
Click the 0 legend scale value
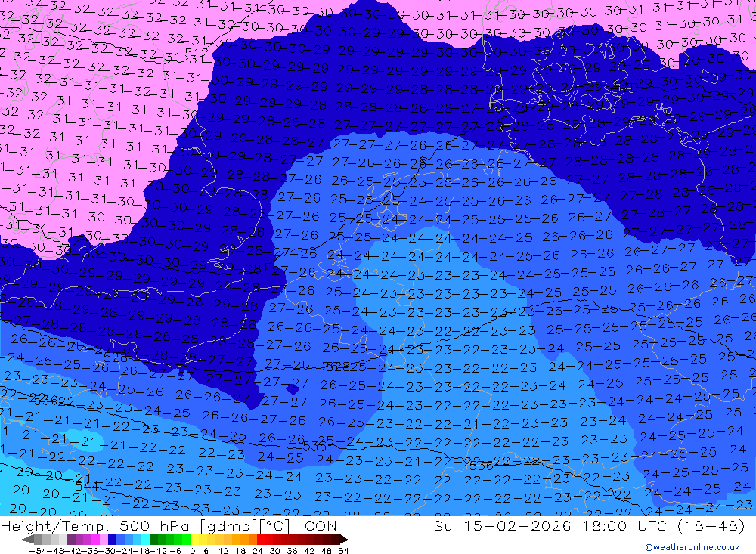193,551
